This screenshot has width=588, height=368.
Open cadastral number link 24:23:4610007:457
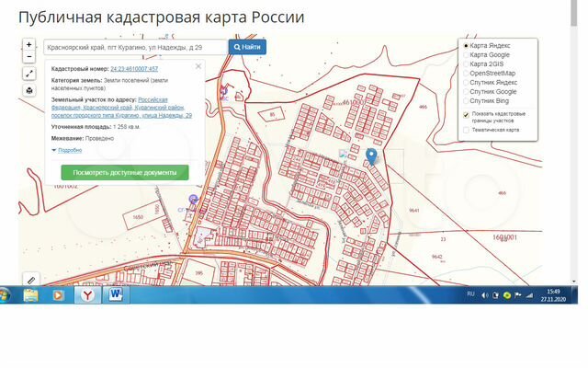click(134, 69)
